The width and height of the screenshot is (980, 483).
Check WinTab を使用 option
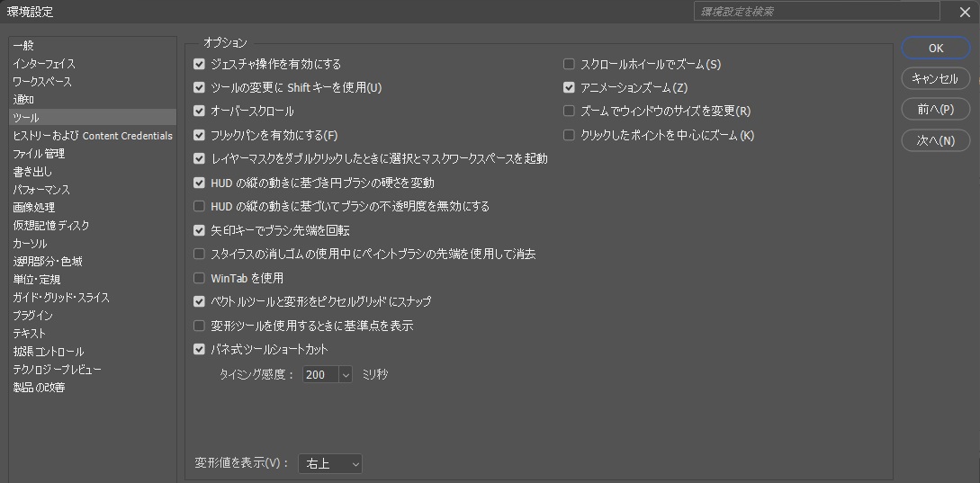point(200,277)
